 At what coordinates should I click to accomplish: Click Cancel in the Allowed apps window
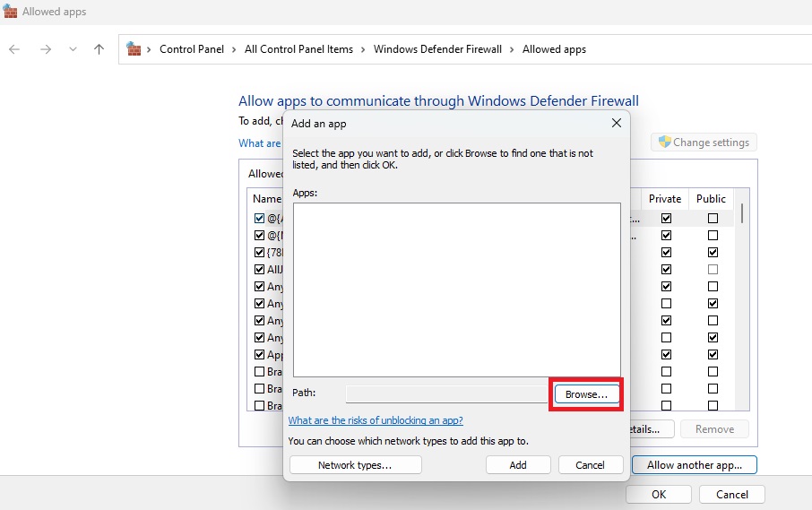[731, 495]
